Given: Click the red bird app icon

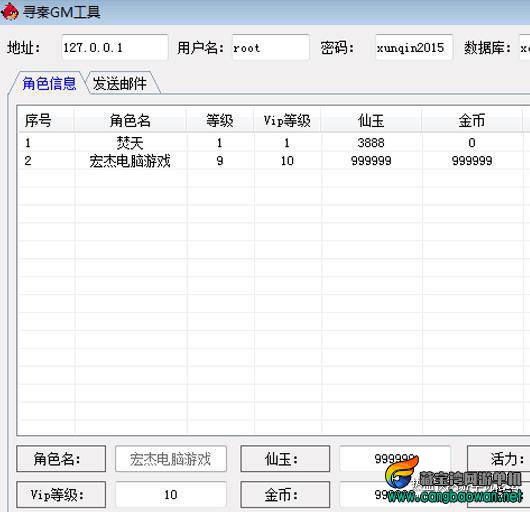Looking at the screenshot, I should [9, 11].
